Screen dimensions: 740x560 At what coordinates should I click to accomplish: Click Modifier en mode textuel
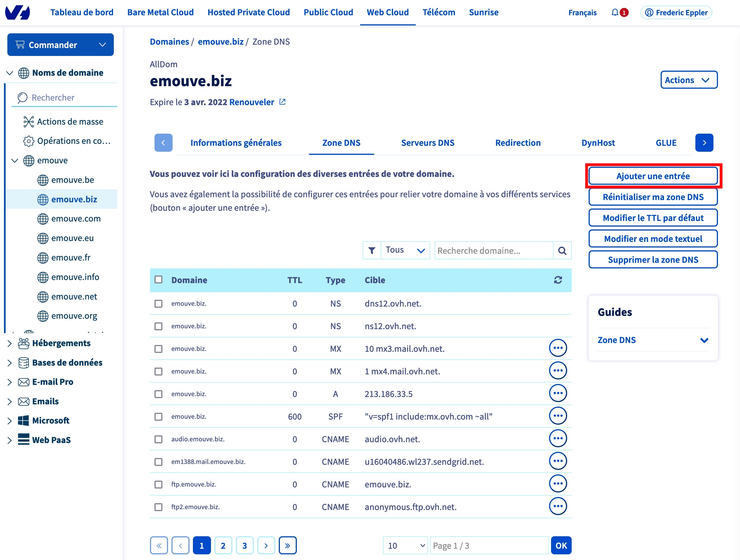[x=653, y=239]
